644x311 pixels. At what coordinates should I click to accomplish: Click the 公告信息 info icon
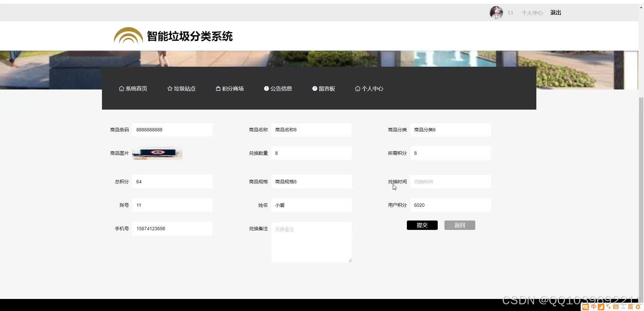[266, 88]
